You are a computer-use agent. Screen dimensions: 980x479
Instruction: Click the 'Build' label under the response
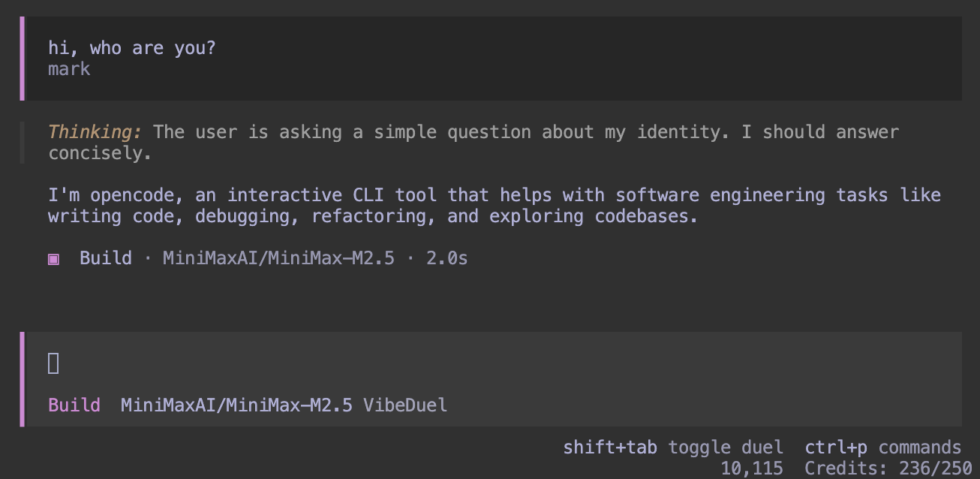pos(106,258)
